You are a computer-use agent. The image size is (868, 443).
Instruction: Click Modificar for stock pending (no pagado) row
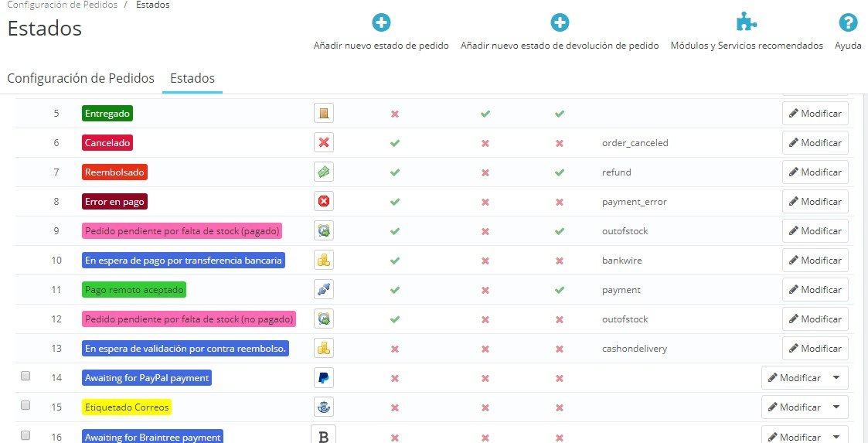pyautogui.click(x=815, y=319)
